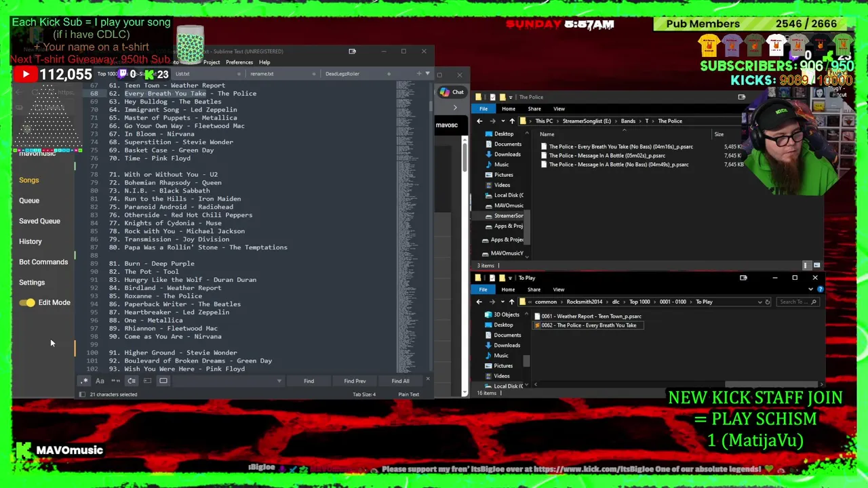Change Tab Size: 4 setting
This screenshot has height=488, width=868.
(x=364, y=394)
